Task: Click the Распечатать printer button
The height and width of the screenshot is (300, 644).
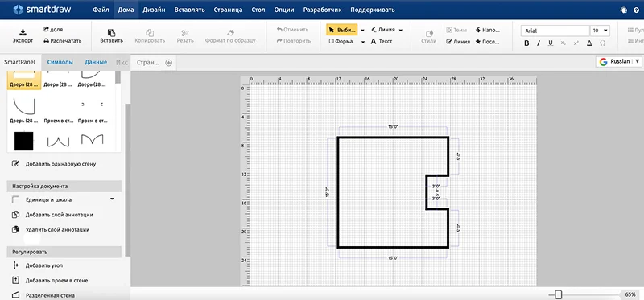Action: 63,41
